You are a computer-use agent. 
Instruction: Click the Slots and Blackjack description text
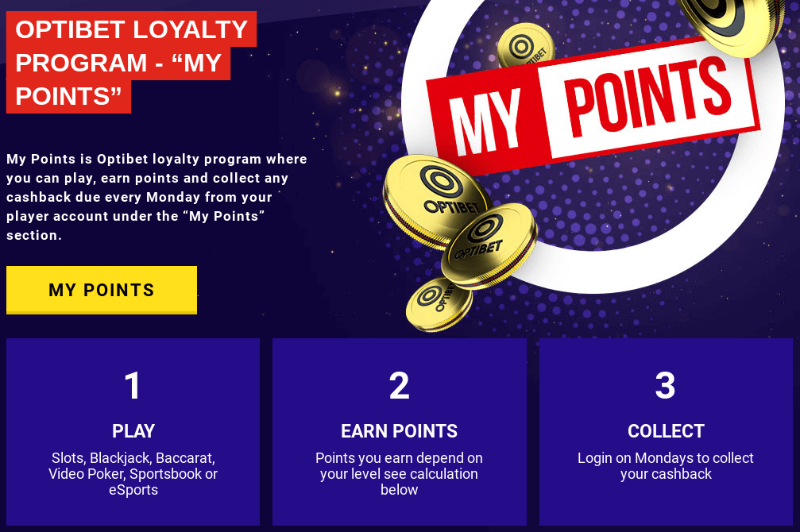coord(133,472)
